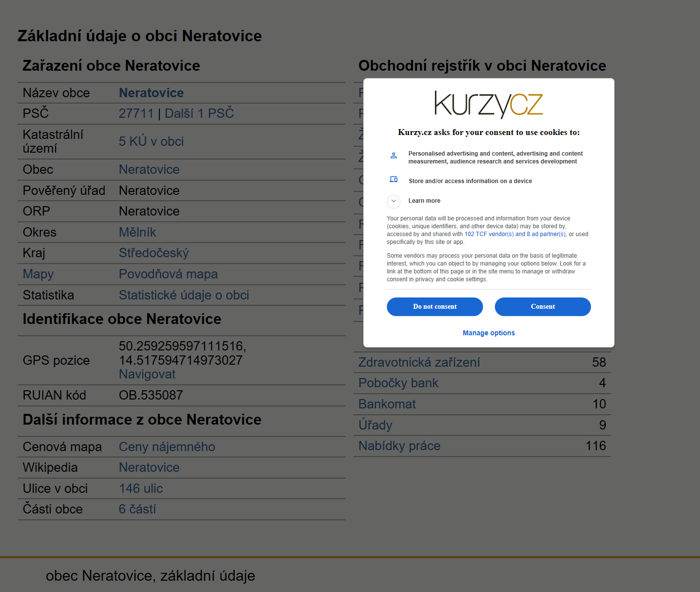Open the Neratovice name link

pyautogui.click(x=151, y=93)
